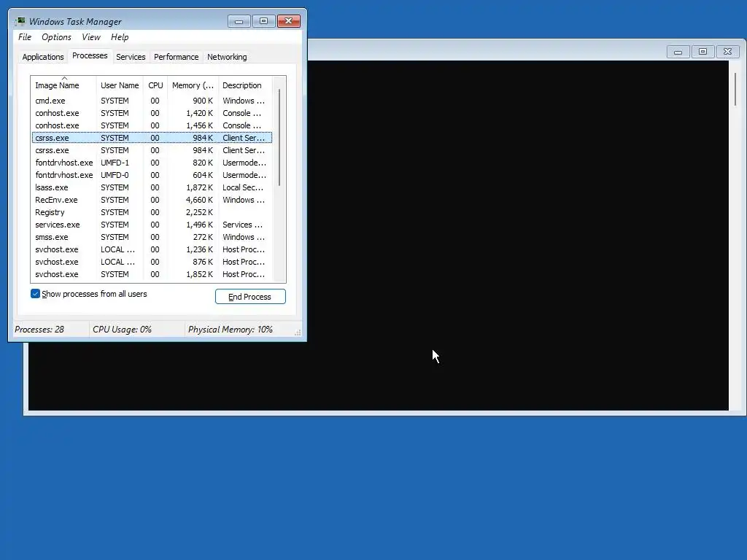Sort by Description column header
Screen dimensions: 747x560
(245, 85)
